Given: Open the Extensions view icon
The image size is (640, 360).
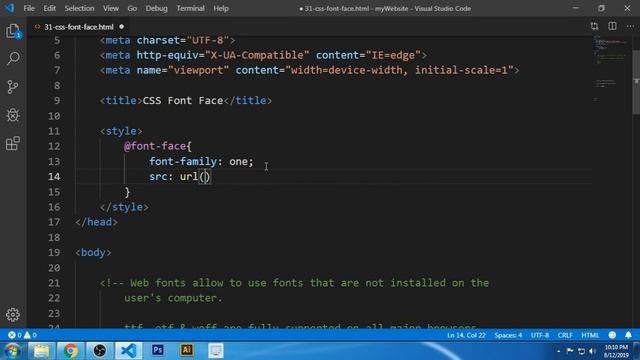Looking at the screenshot, I should tap(13, 143).
